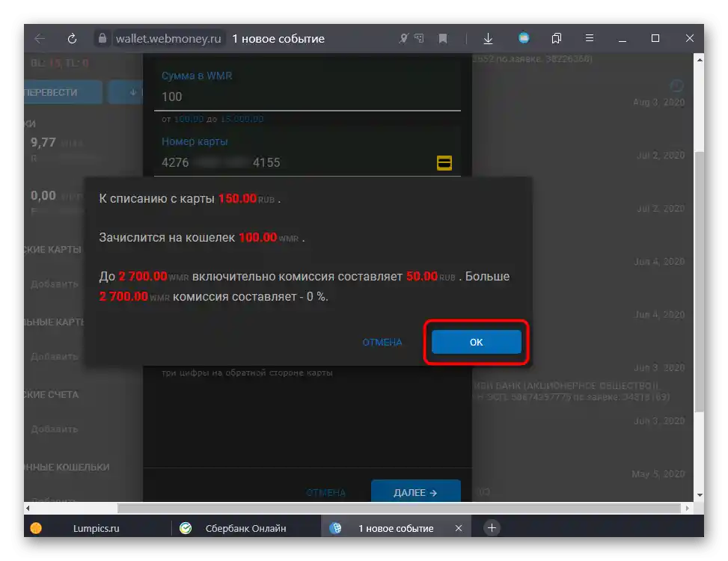Click the yellow card icon in card field
This screenshot has width=728, height=561.
tap(444, 163)
